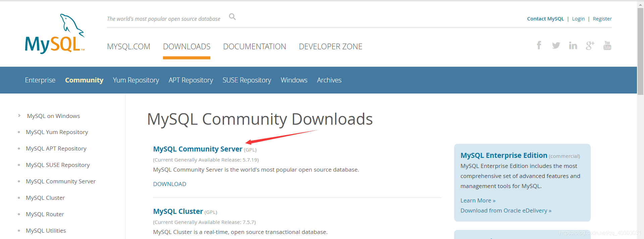This screenshot has width=644, height=239.
Task: Open MySQL Yum Repository sidebar link
Action: (x=57, y=132)
